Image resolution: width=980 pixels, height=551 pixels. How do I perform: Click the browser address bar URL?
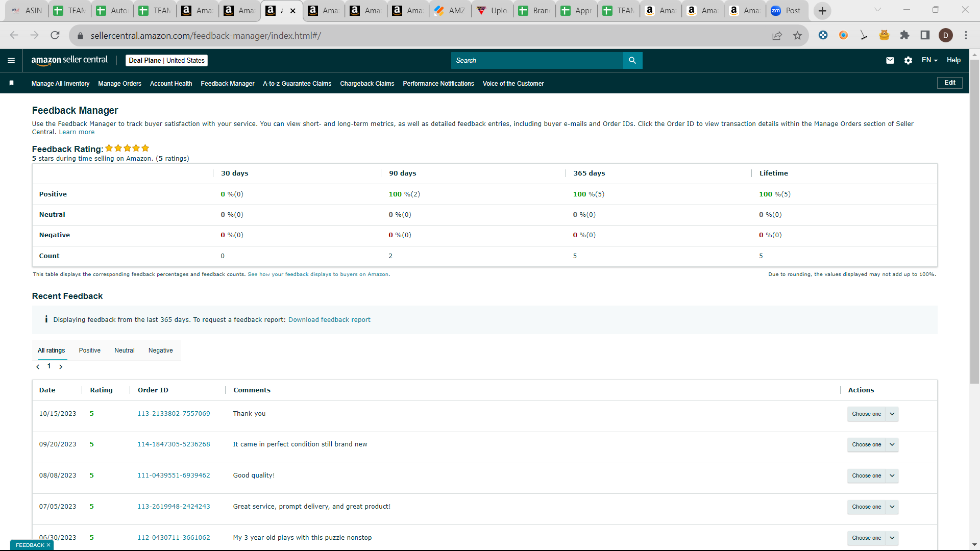click(x=206, y=36)
